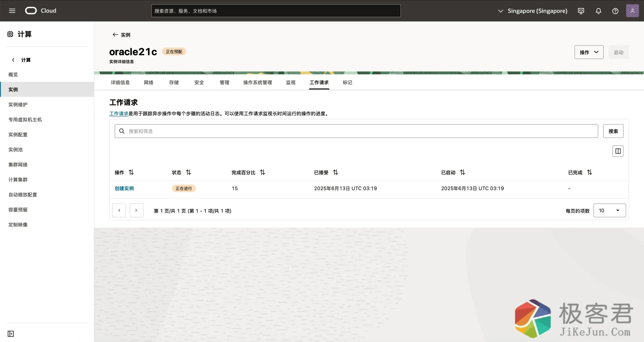The height and width of the screenshot is (342, 644).
Task: Sort by the 操作 column arrows
Action: (x=131, y=172)
